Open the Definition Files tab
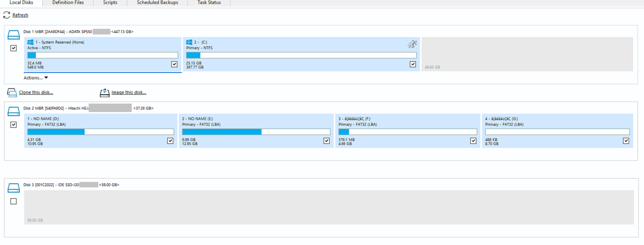 68,3
